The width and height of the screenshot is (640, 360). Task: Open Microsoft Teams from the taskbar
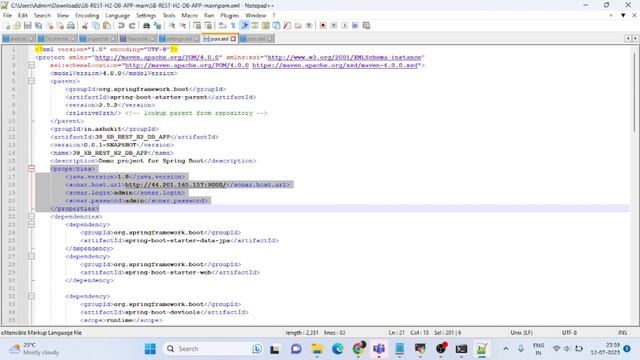click(379, 349)
